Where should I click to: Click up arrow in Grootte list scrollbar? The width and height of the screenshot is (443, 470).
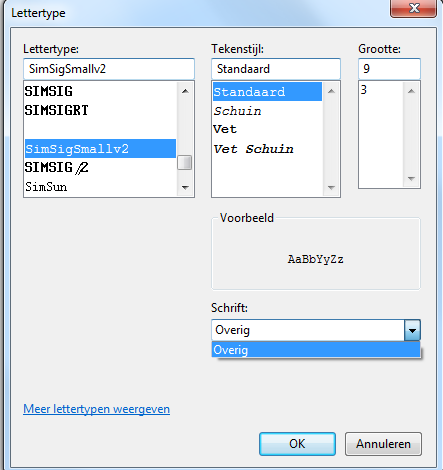pos(411,91)
